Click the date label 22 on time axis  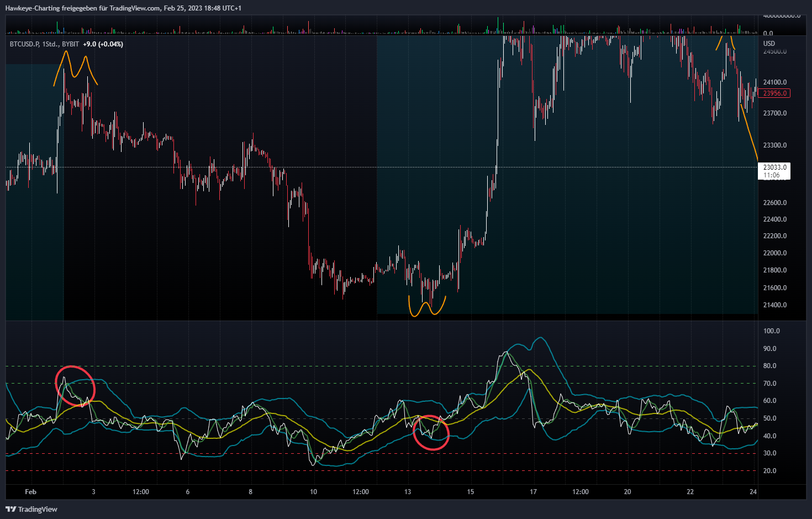(x=690, y=492)
